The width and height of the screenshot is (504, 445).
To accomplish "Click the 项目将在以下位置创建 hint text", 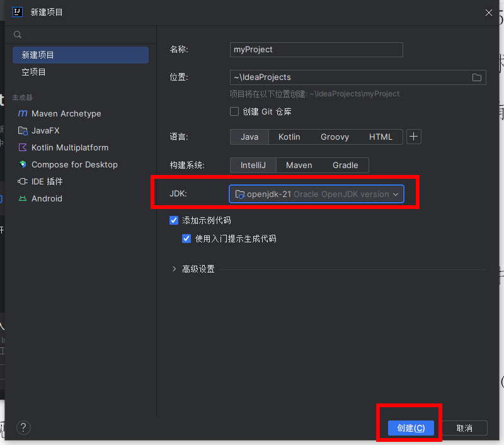I will (x=314, y=94).
